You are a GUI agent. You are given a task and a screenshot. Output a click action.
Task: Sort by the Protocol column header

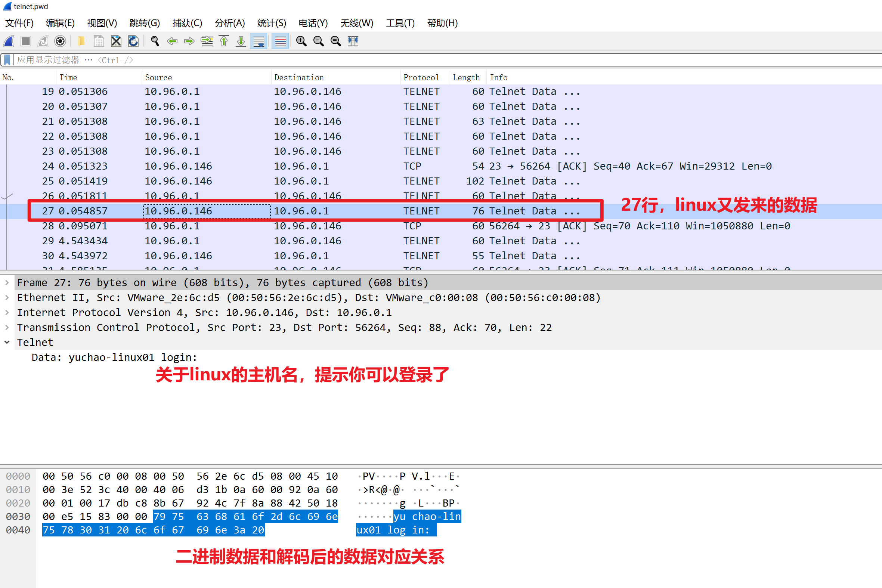(421, 77)
